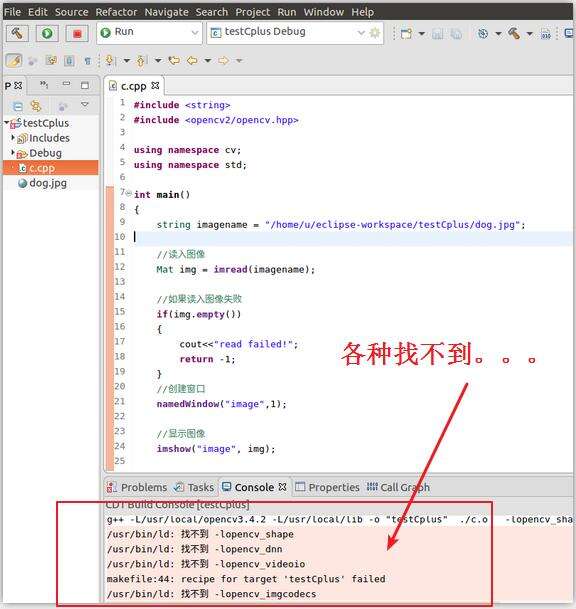Close the Console tab
The width and height of the screenshot is (576, 609).
[283, 487]
